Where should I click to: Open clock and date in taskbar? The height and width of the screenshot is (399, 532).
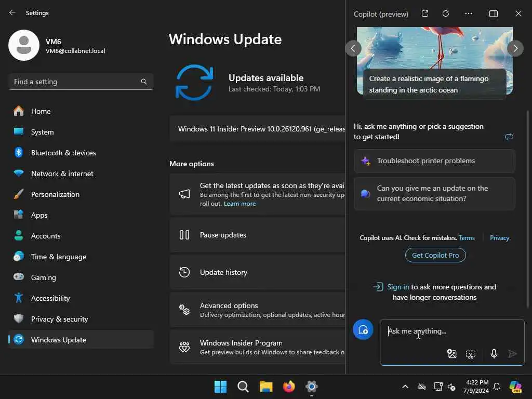476,387
